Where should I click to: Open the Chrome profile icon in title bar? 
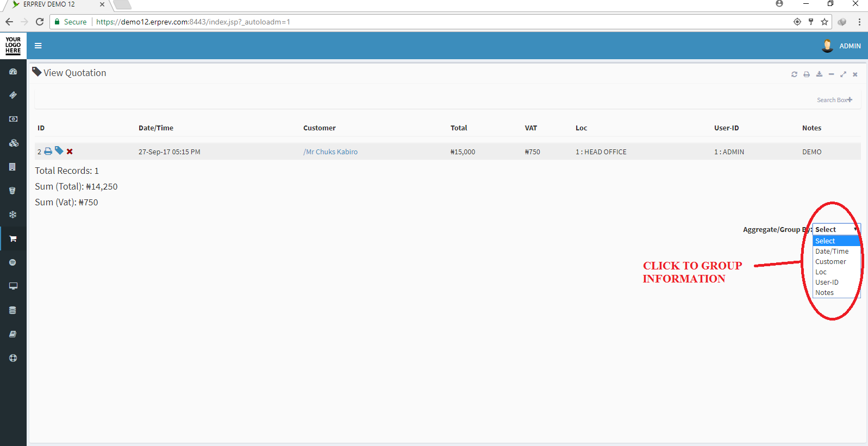point(779,4)
